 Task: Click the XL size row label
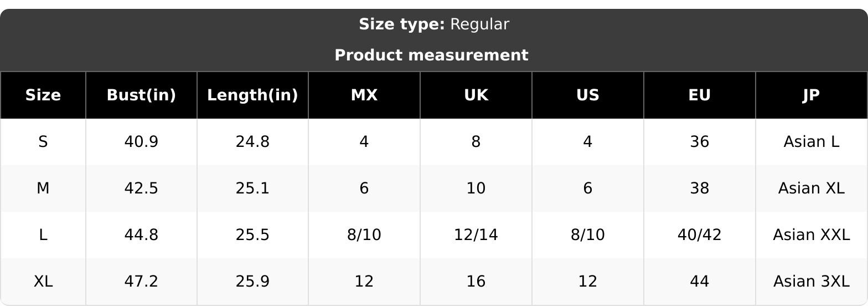pyautogui.click(x=43, y=282)
